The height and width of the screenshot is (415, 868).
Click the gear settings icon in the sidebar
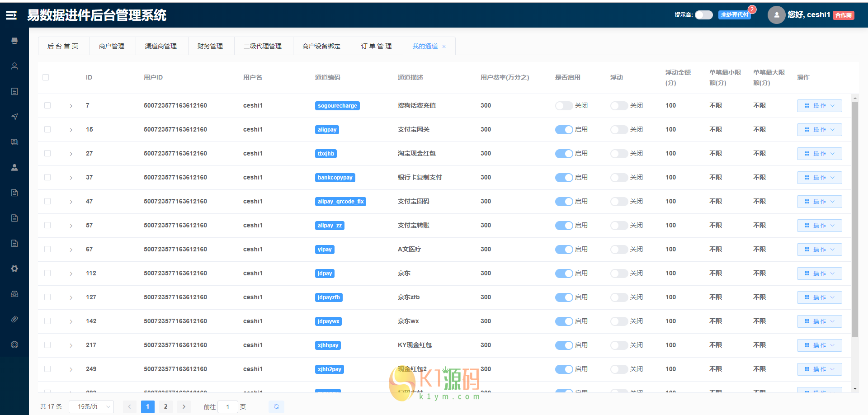14,269
